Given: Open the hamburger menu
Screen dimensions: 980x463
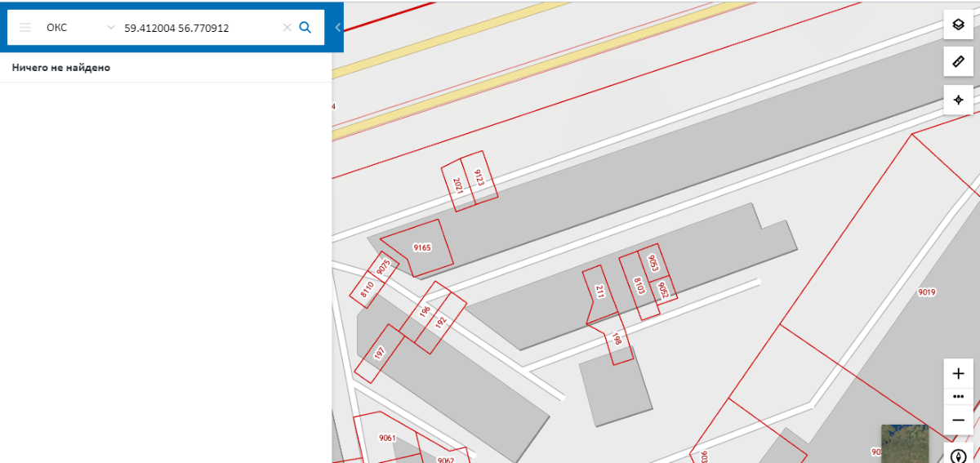Looking at the screenshot, I should [x=25, y=27].
